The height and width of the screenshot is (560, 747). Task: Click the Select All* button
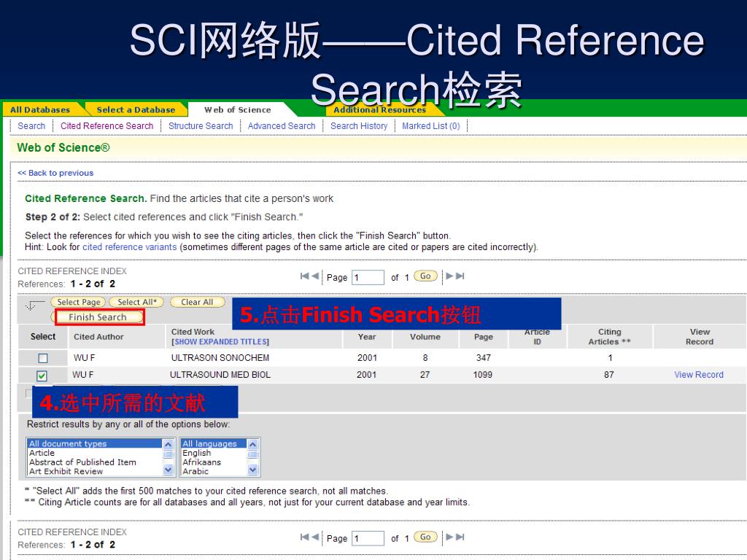[136, 302]
